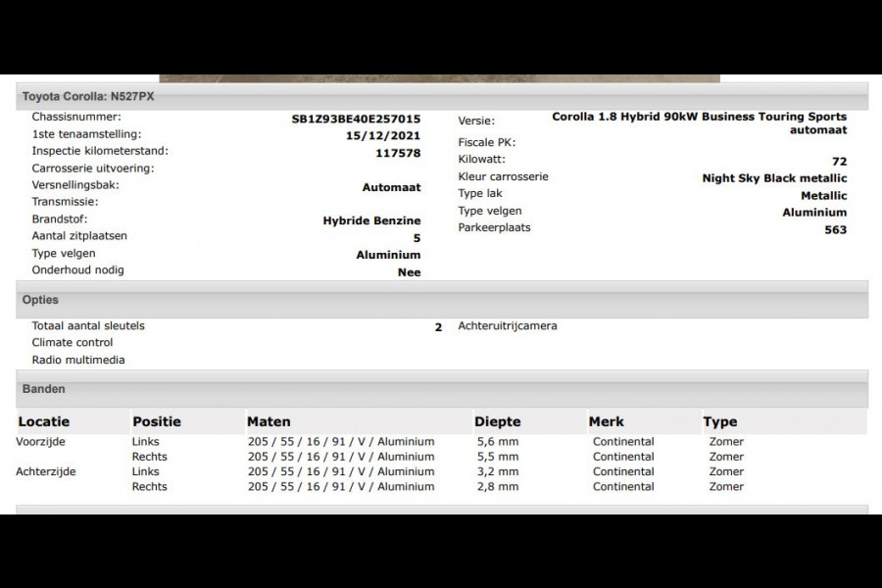Click Zomer type in the 5,6 mm row
This screenshot has width=882, height=588.
point(726,442)
